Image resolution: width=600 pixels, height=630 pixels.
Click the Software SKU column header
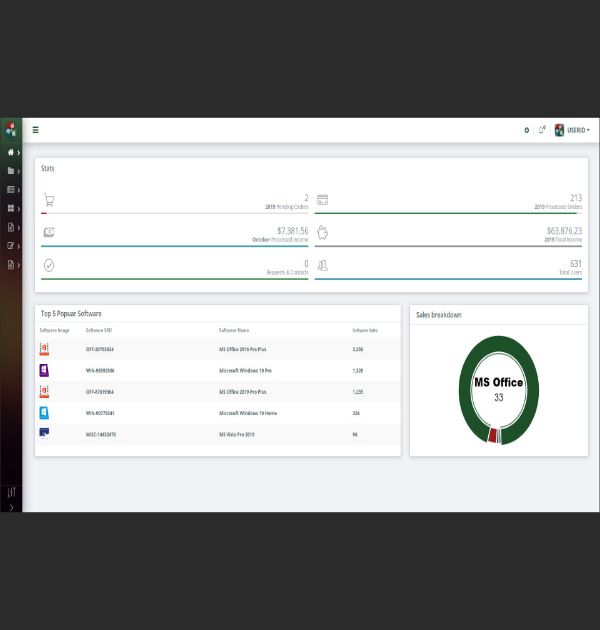tap(99, 330)
